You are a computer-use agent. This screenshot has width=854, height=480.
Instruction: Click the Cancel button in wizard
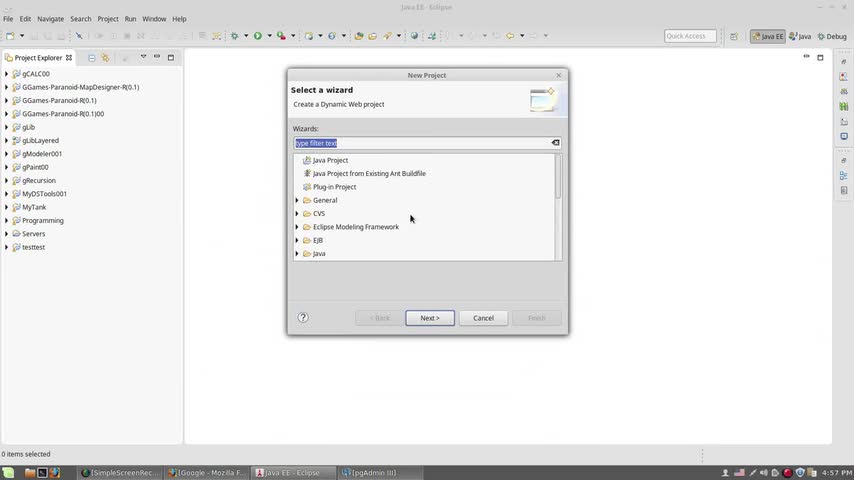(483, 318)
